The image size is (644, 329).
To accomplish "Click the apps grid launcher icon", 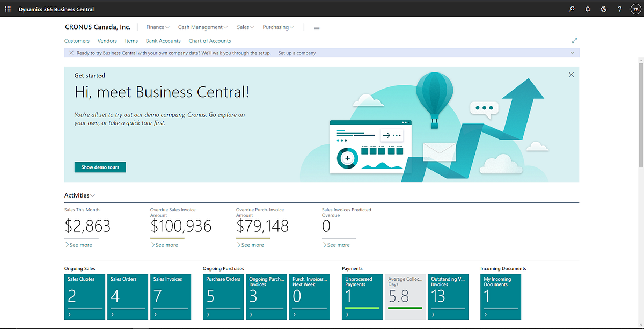I will (x=8, y=9).
